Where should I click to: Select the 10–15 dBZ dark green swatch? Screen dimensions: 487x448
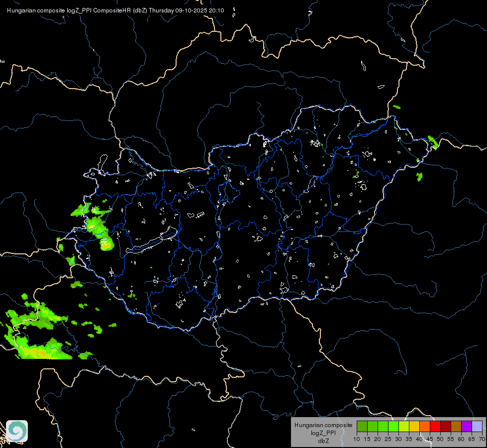362,426
